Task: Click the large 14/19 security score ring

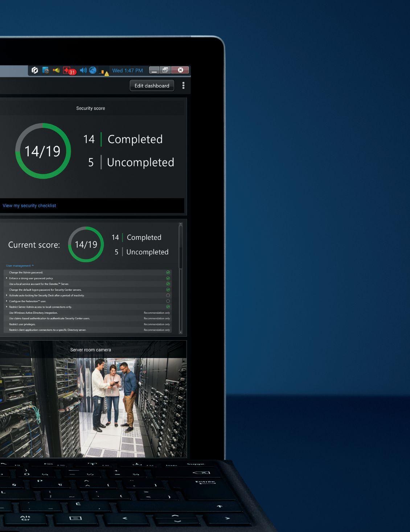Action: [x=43, y=151]
